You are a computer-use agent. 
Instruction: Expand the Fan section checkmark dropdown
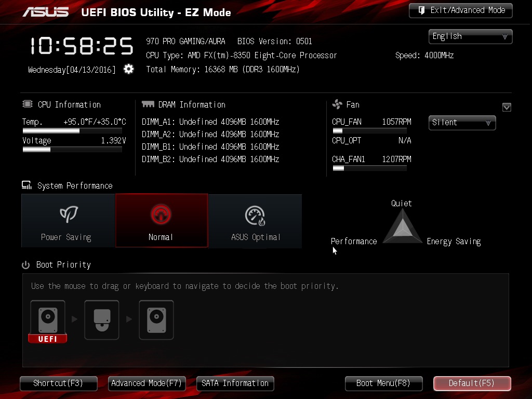pyautogui.click(x=507, y=107)
